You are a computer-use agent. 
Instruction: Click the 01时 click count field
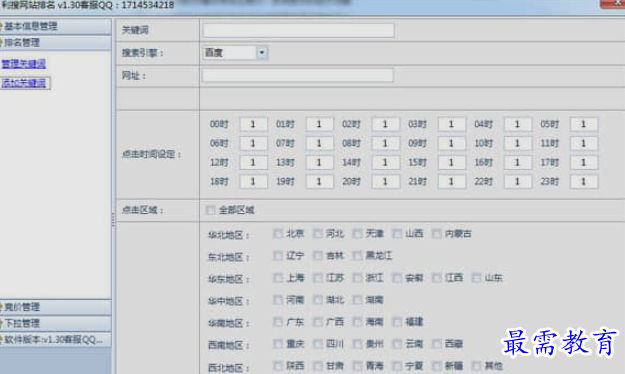[x=320, y=124]
